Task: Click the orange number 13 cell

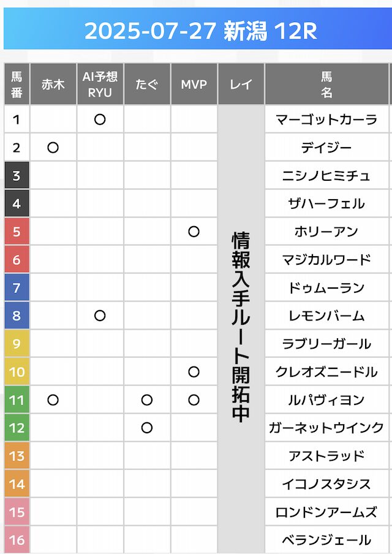Action: point(17,456)
